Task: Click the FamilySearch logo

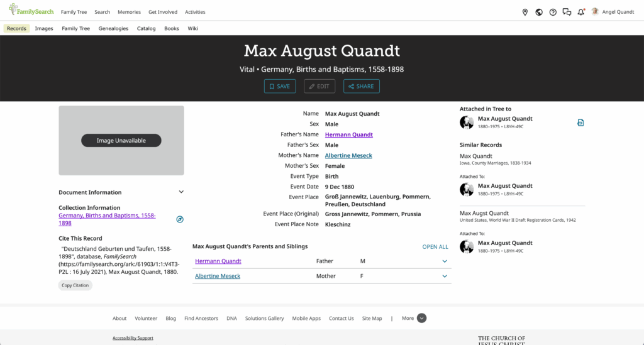Action: (x=31, y=10)
